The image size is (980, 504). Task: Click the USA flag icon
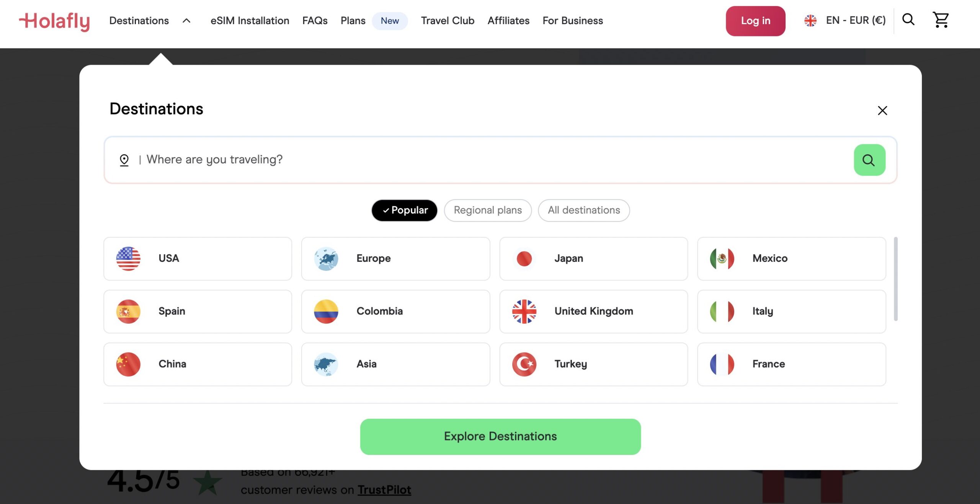coord(128,258)
